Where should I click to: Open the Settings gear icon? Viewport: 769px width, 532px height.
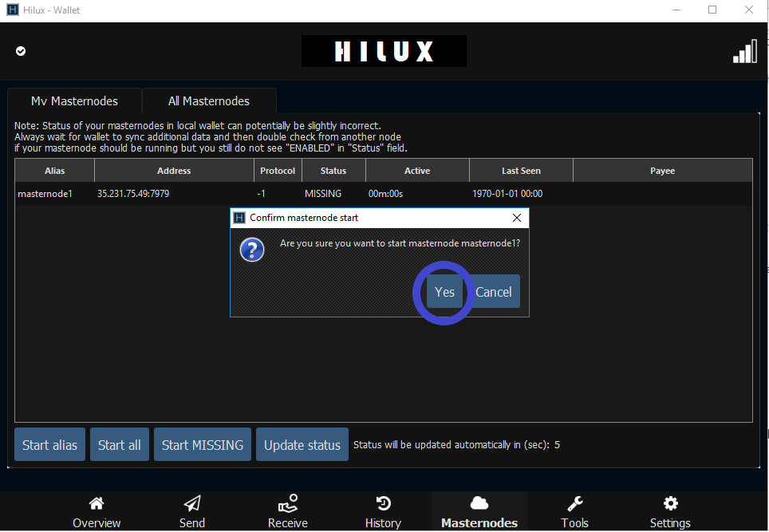[670, 503]
